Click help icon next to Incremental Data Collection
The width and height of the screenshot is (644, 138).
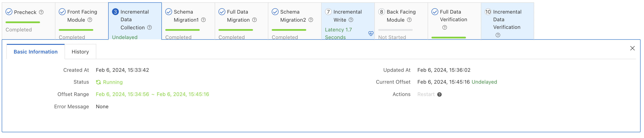(x=149, y=27)
